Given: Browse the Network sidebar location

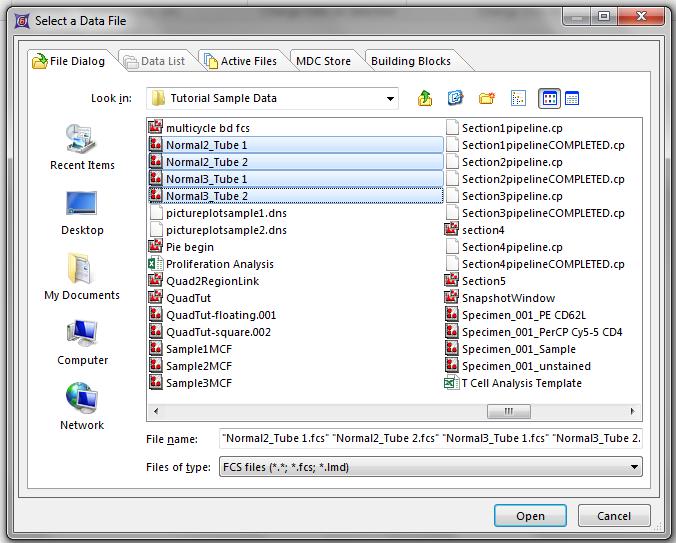Looking at the screenshot, I should pyautogui.click(x=82, y=407).
